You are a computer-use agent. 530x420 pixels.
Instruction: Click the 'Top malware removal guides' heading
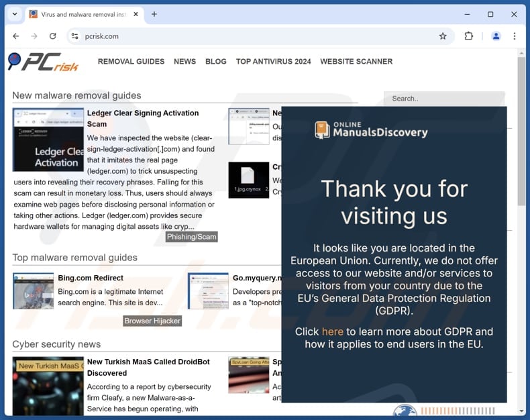tap(74, 258)
